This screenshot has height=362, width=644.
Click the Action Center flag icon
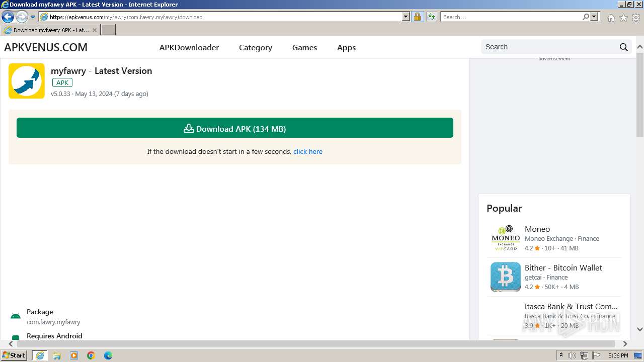(597, 355)
